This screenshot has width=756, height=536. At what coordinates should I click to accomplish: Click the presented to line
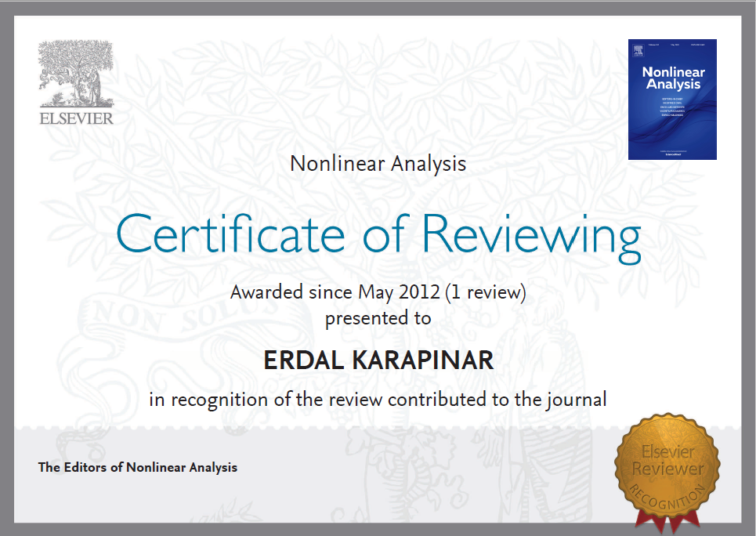click(378, 318)
